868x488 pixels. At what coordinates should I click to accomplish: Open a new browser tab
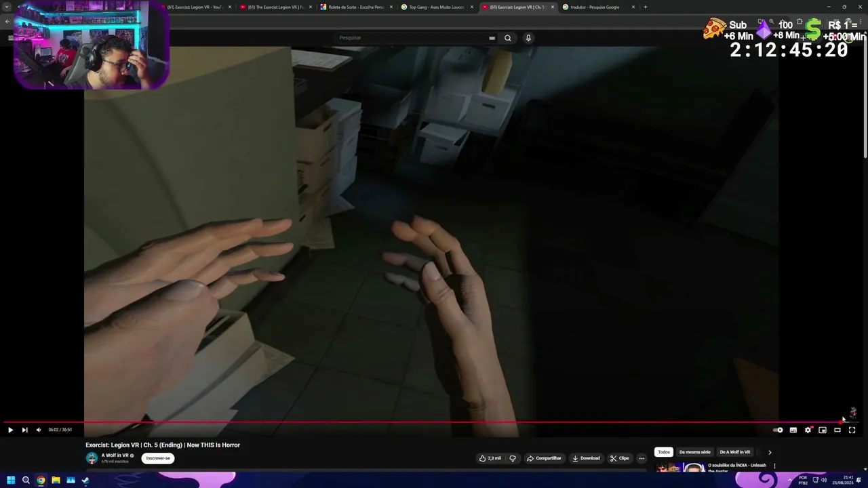click(x=645, y=7)
